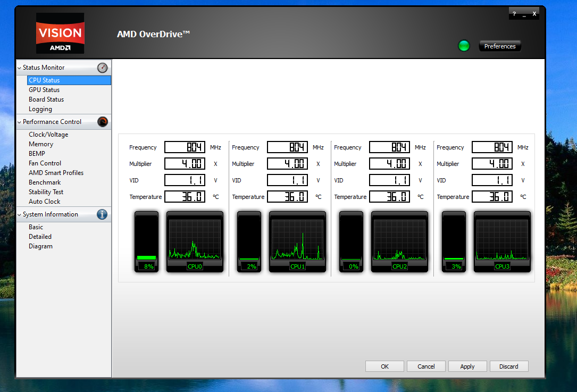
Task: Click the third core's Temperature value field
Action: 389,197
